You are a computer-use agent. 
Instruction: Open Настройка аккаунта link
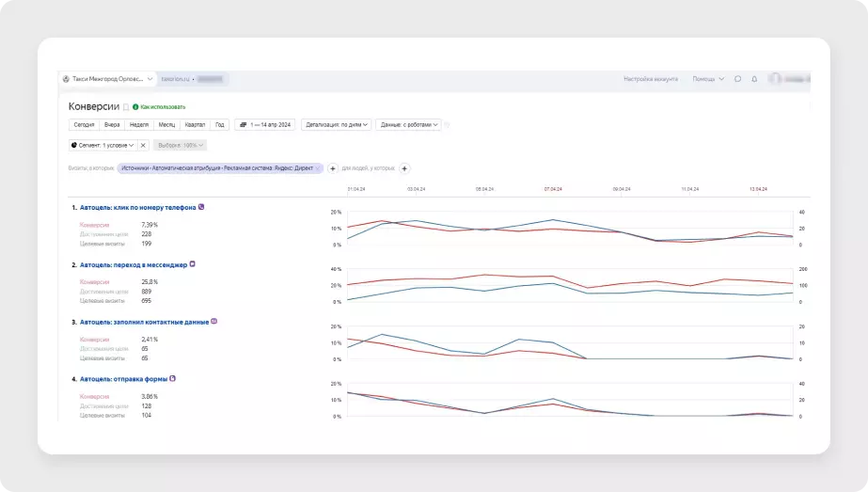(x=651, y=79)
